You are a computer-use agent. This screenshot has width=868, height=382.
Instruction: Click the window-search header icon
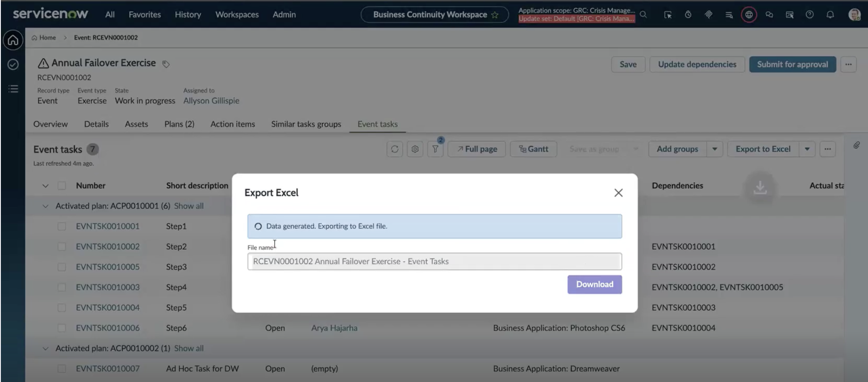(x=790, y=14)
